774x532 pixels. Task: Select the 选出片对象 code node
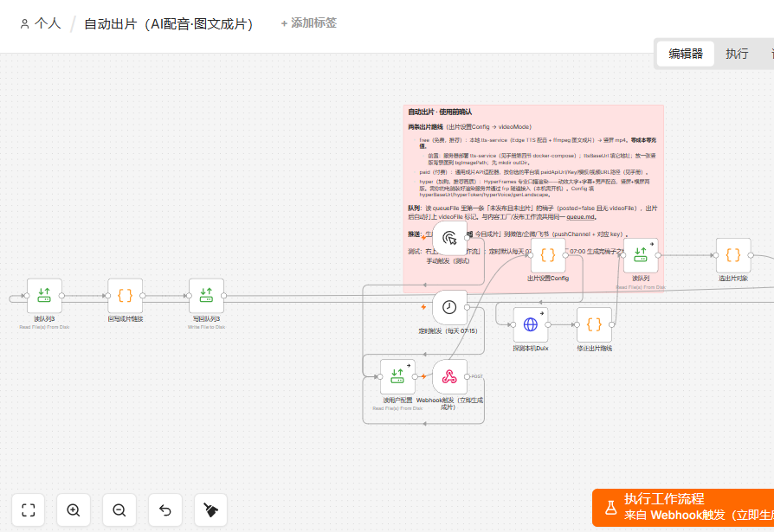(733, 255)
